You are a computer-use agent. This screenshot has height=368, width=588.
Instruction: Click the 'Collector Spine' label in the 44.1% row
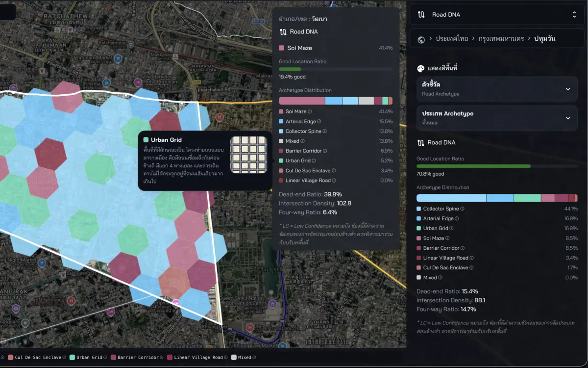click(441, 209)
